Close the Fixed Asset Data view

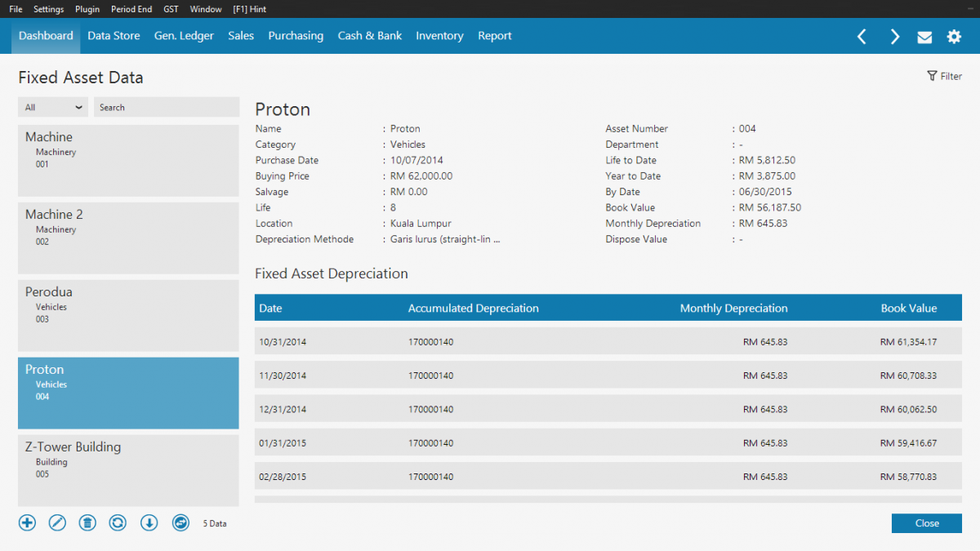pos(926,523)
